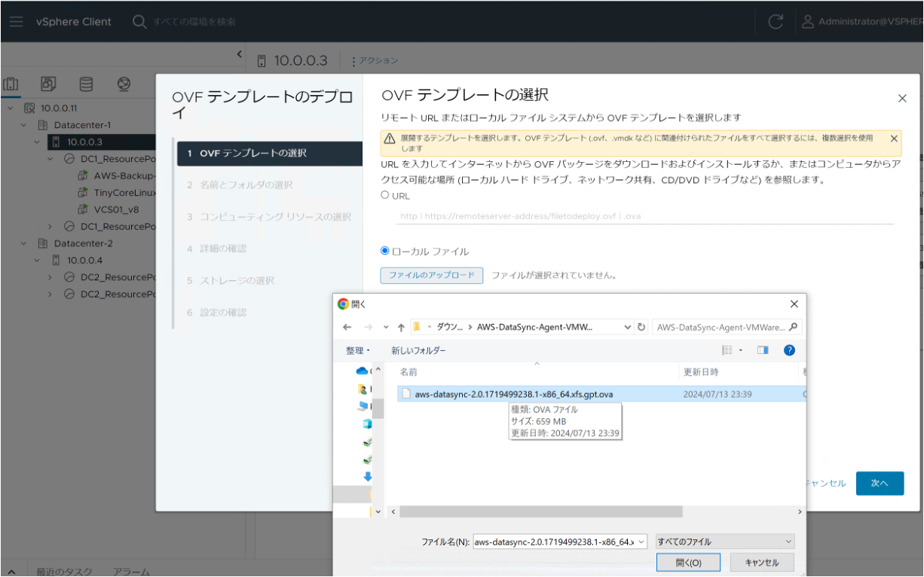924x577 pixels.
Task: Click the 開く(O) button
Action: pyautogui.click(x=688, y=563)
